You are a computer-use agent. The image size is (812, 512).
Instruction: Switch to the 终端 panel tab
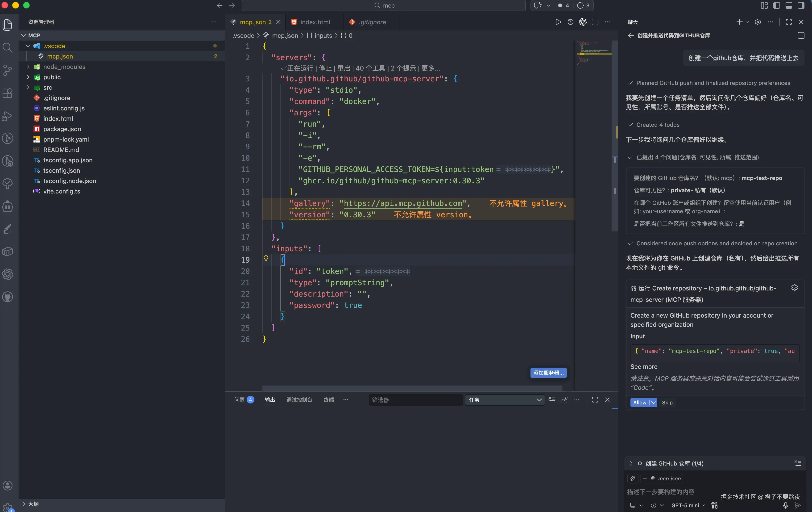(328, 400)
